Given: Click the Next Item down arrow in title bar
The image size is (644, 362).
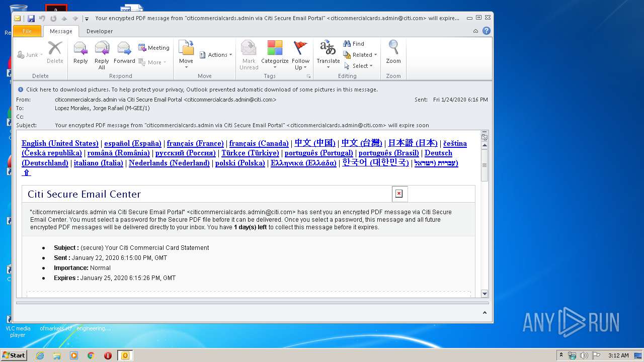Looking at the screenshot, I should coord(75,19).
